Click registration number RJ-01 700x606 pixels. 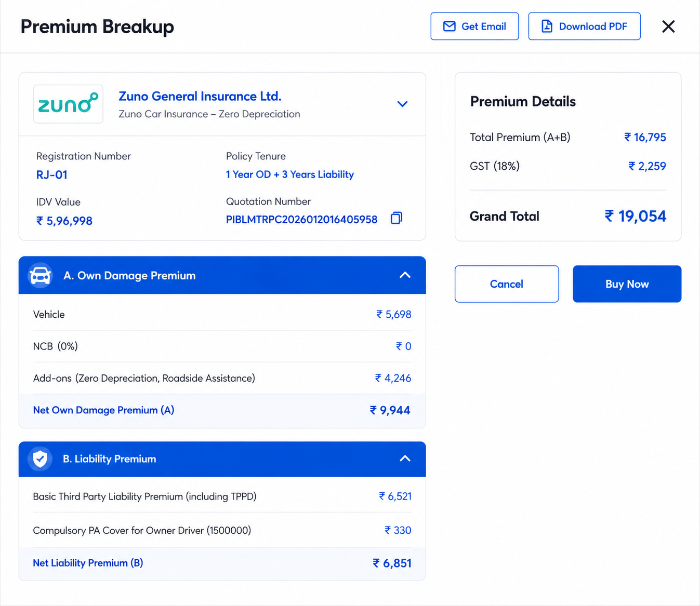(x=51, y=175)
